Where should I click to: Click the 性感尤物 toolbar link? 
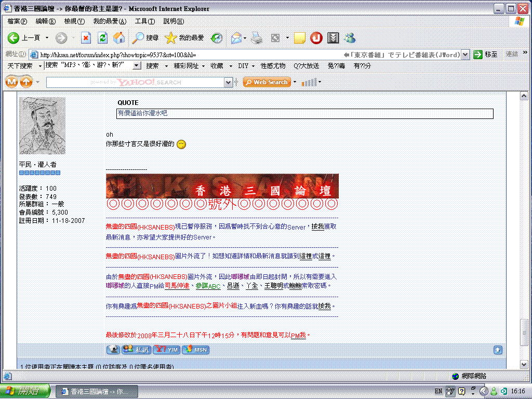(273, 66)
